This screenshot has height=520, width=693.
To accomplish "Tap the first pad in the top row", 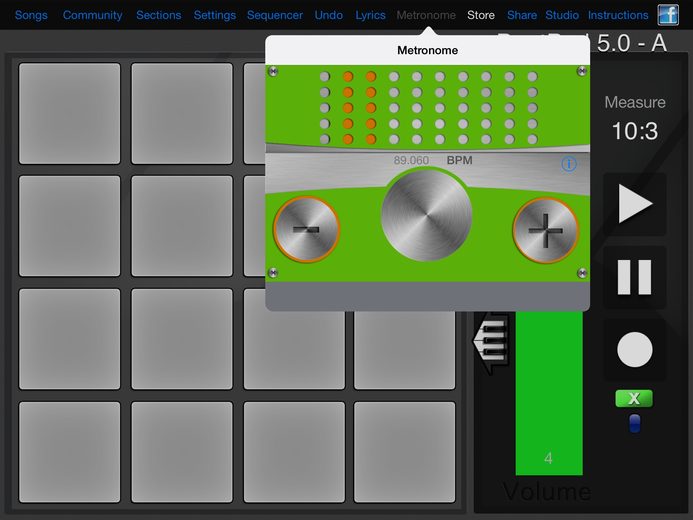I will click(69, 114).
